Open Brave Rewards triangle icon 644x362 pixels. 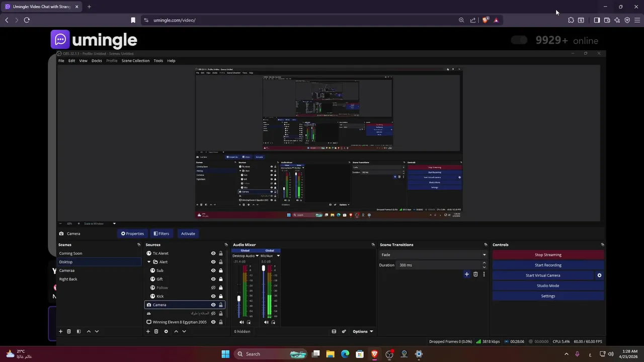click(x=496, y=20)
